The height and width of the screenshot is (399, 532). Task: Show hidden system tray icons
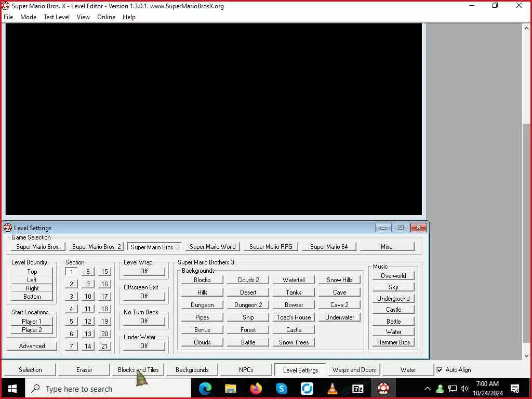point(428,389)
